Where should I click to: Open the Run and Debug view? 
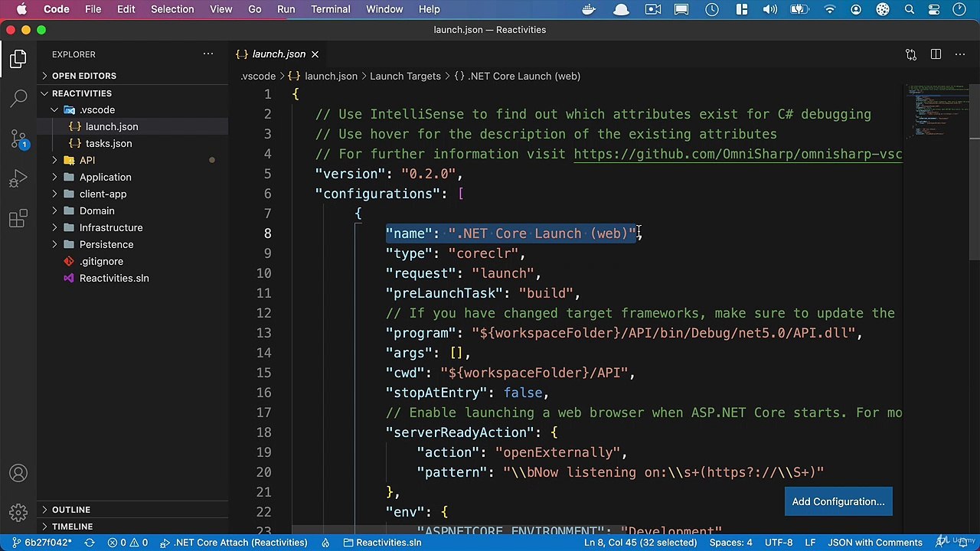click(x=18, y=179)
